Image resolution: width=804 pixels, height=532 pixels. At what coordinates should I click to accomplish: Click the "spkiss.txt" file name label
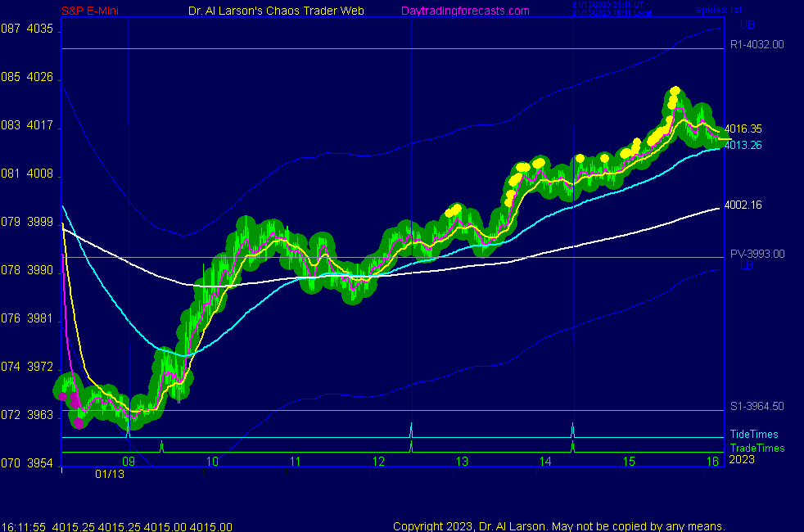pyautogui.click(x=719, y=10)
